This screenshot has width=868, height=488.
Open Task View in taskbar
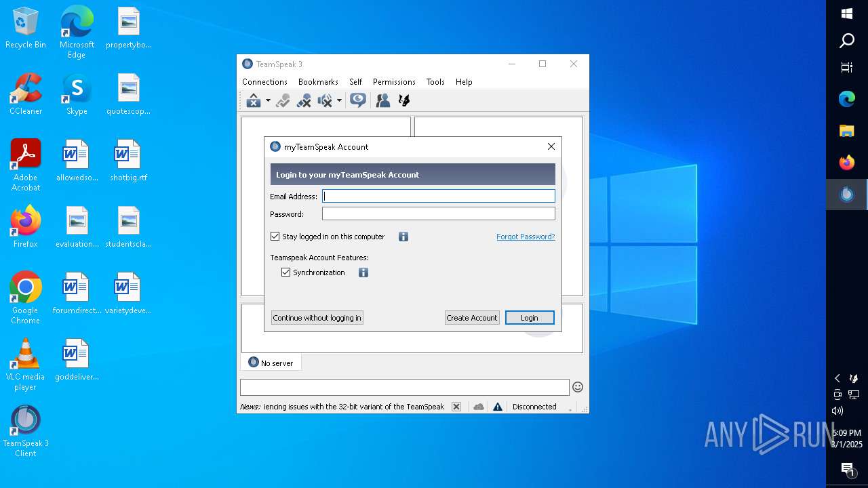pyautogui.click(x=847, y=67)
